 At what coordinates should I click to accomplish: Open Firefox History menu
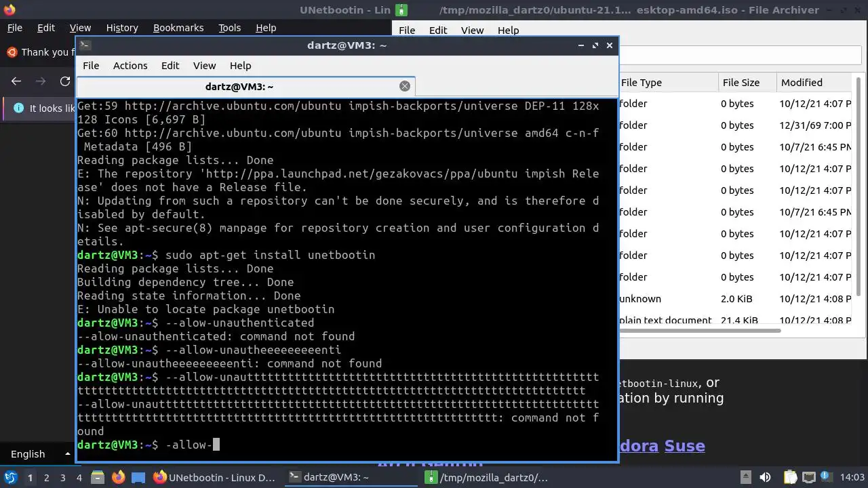coord(122,28)
